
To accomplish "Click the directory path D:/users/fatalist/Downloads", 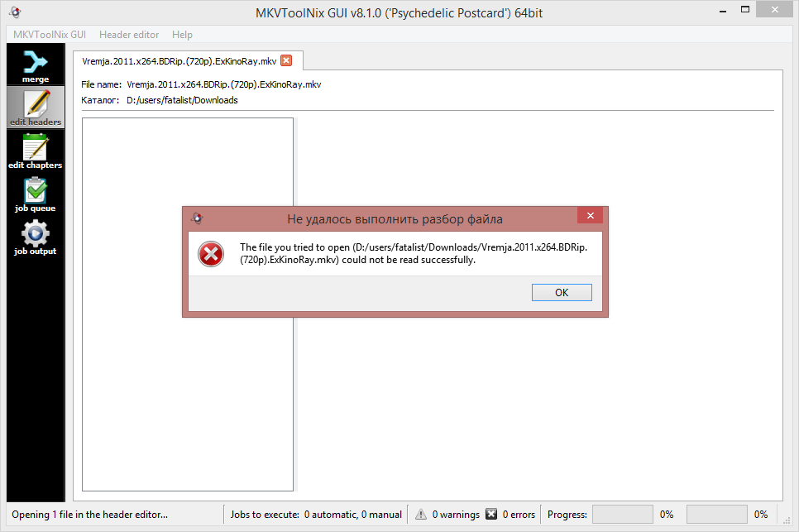I will (182, 100).
